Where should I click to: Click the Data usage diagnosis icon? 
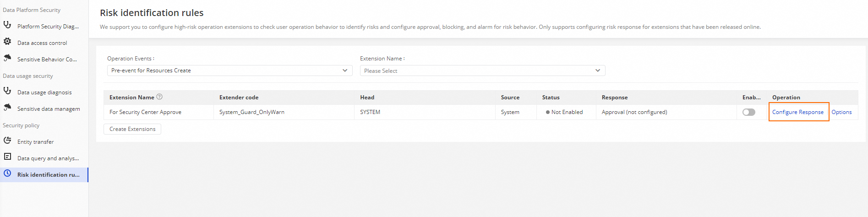(7, 91)
